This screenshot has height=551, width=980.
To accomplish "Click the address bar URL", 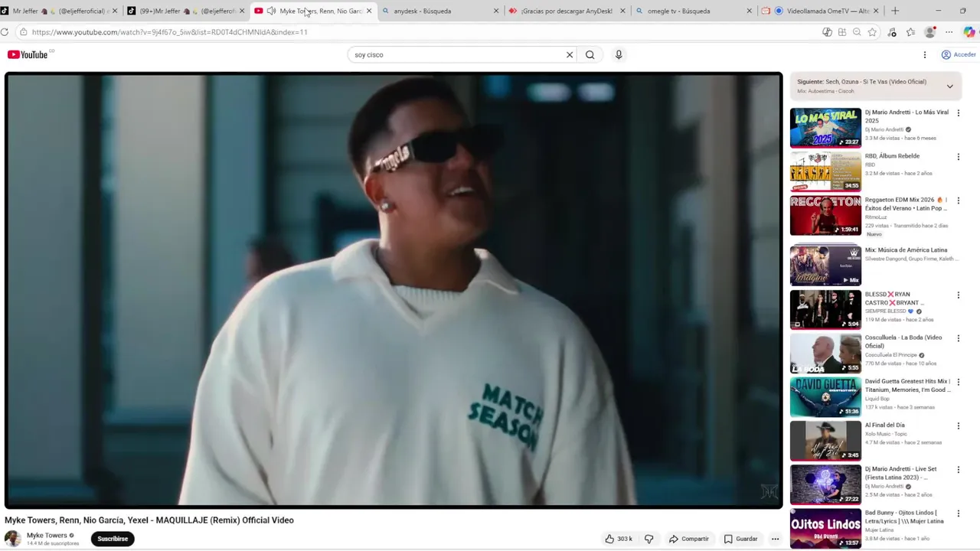I will tap(169, 32).
